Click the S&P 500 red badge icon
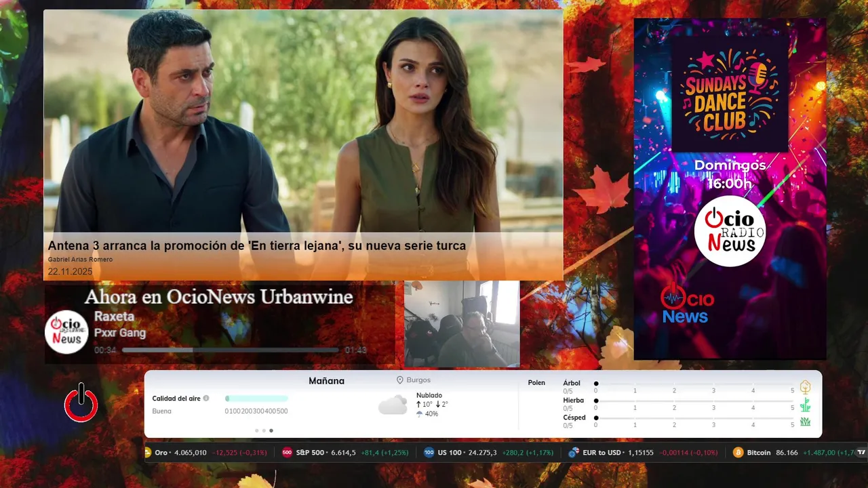Viewport: 868px width, 488px height. point(287,453)
